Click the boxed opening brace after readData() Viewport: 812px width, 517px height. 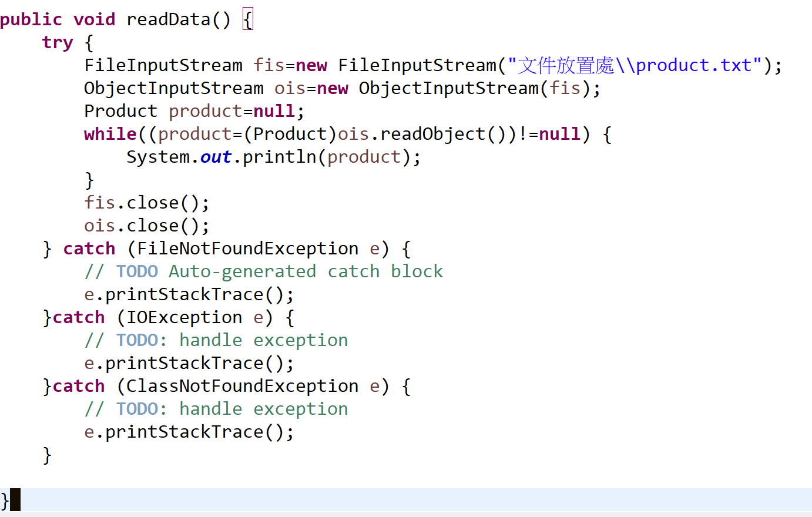248,20
